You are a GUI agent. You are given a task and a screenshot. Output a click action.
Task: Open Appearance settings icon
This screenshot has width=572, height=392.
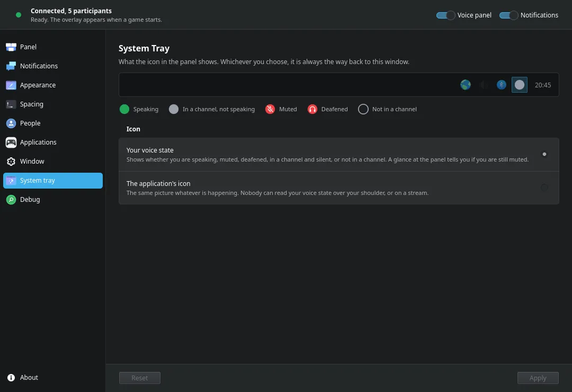click(11, 85)
